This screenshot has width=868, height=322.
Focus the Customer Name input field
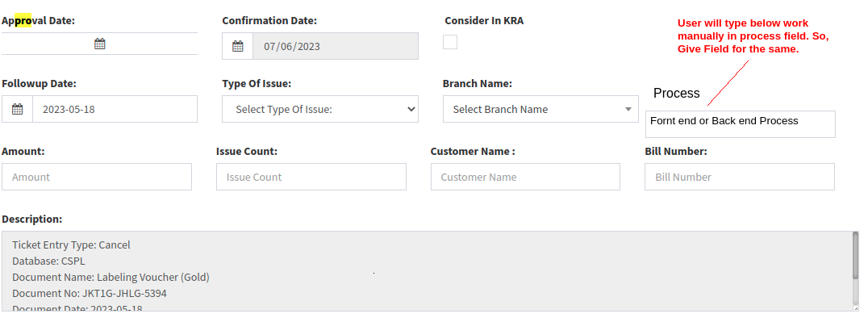point(525,177)
